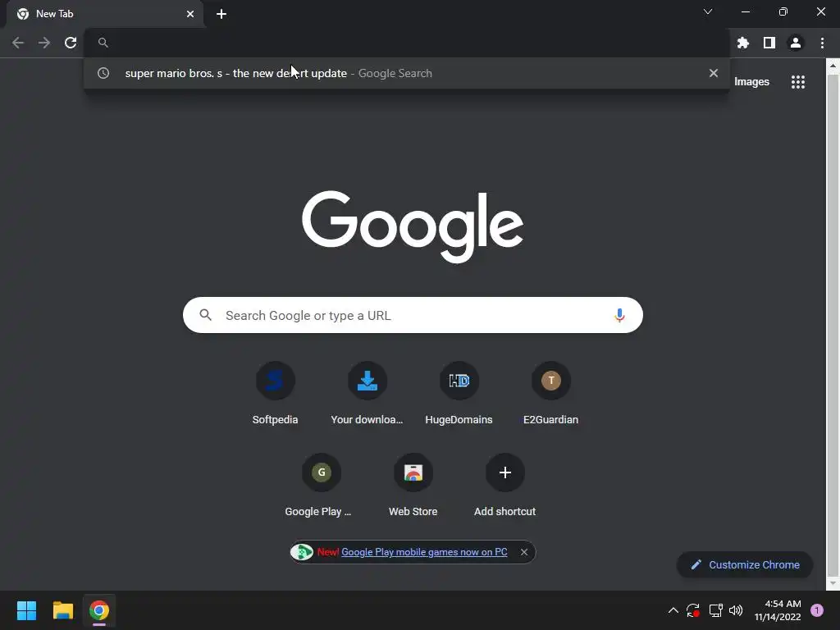Select the super mario bros. s suggestion

[x=407, y=73]
